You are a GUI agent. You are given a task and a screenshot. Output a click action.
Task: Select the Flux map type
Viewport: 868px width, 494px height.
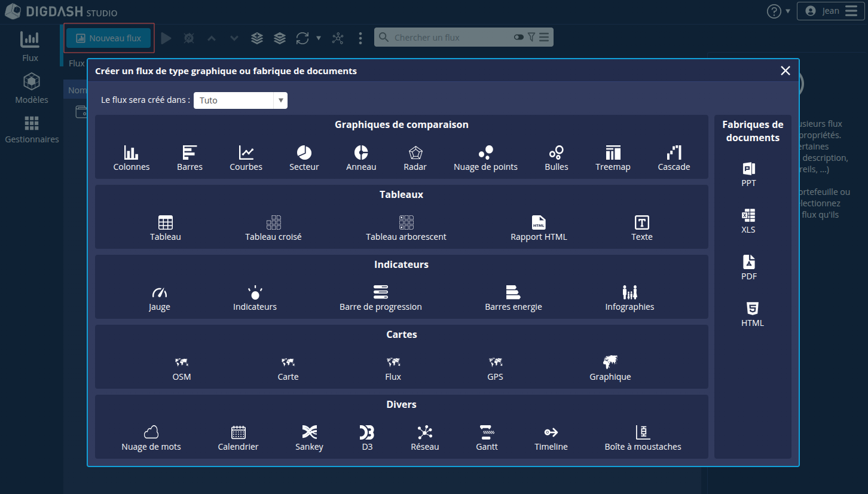tap(393, 368)
